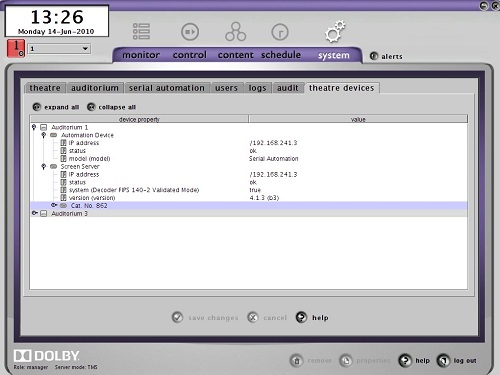Switch to the logs sub-tab
The width and height of the screenshot is (500, 375).
pos(258,88)
